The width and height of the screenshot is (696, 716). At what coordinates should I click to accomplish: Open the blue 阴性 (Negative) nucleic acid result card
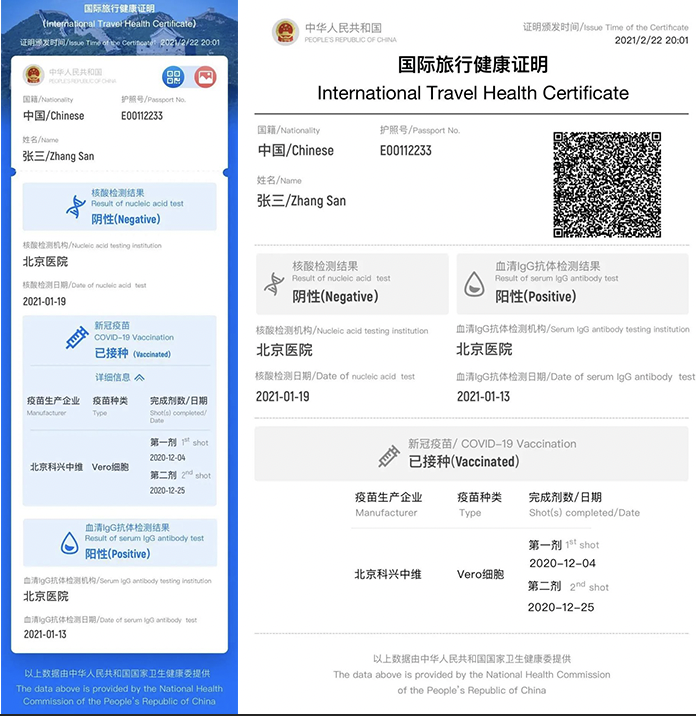pos(119,206)
